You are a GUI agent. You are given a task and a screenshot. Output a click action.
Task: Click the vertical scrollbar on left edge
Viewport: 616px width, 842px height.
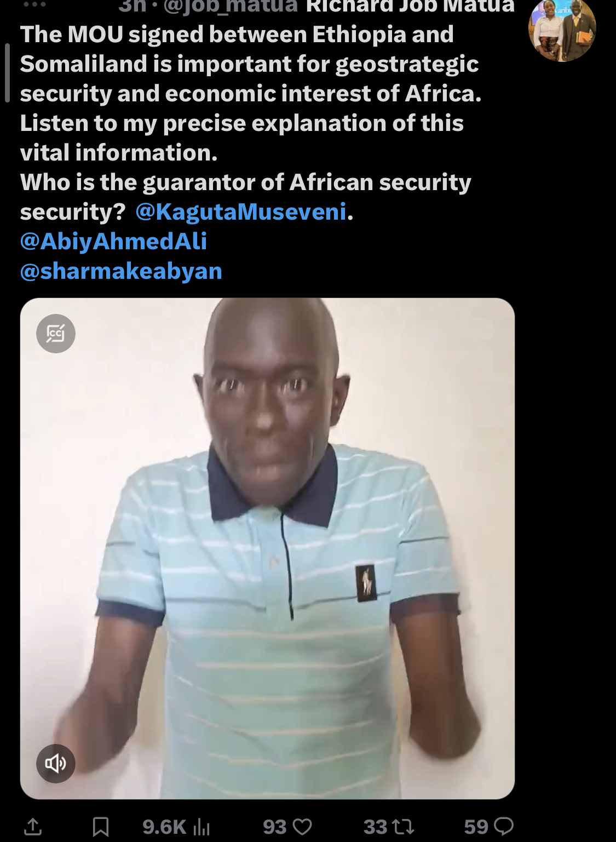tap(7, 73)
